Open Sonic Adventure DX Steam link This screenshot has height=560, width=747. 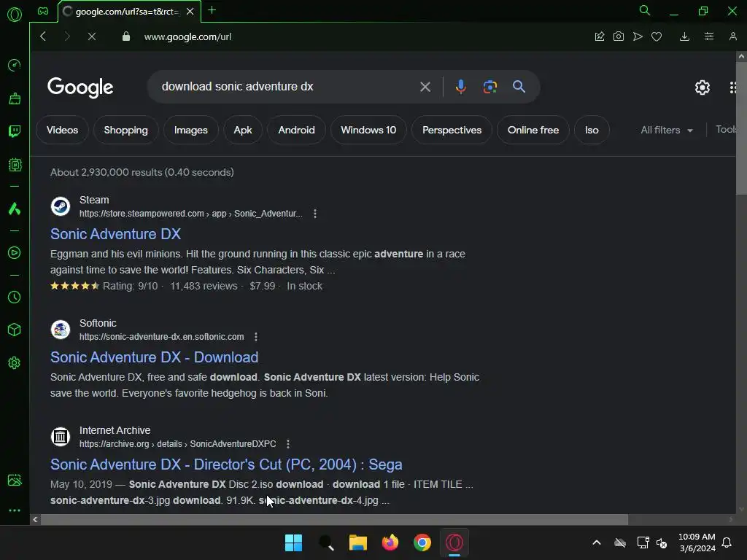click(x=116, y=234)
